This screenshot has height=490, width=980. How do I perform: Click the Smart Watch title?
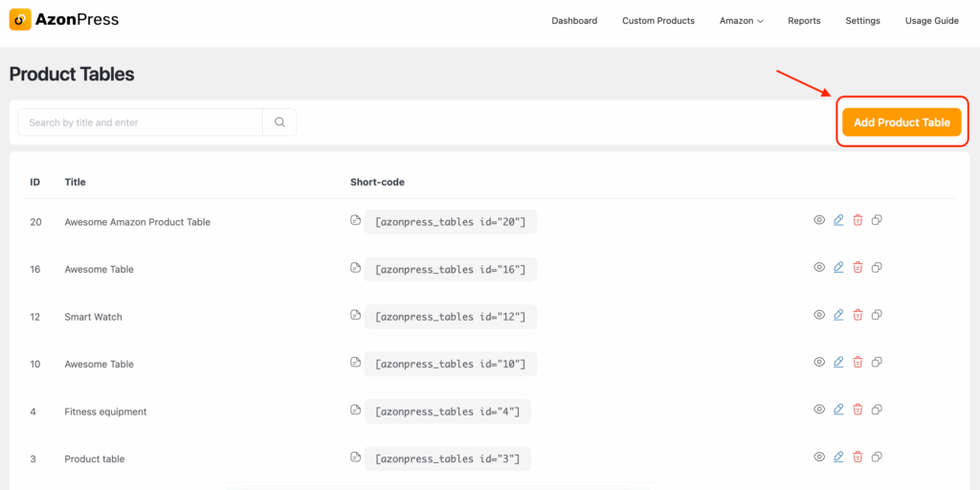click(x=93, y=317)
